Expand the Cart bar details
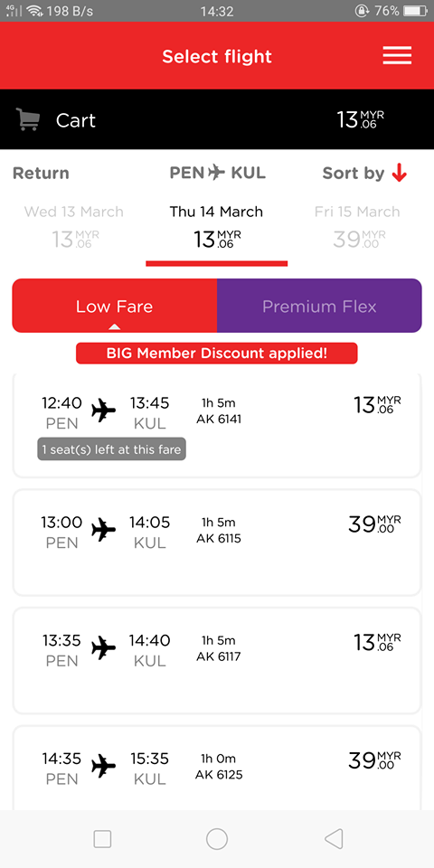 pos(217,119)
